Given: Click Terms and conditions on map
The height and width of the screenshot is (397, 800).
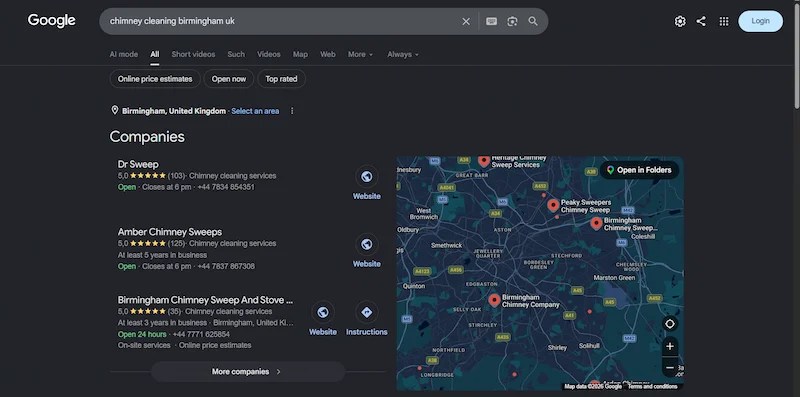Looking at the screenshot, I should pyautogui.click(x=653, y=386).
